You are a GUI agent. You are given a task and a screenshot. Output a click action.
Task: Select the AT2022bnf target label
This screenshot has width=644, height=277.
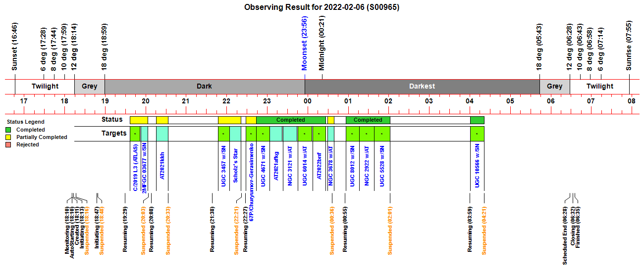click(320, 166)
